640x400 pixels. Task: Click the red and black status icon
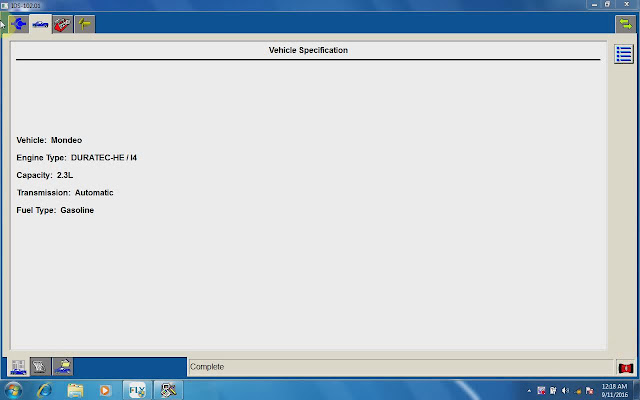625,367
